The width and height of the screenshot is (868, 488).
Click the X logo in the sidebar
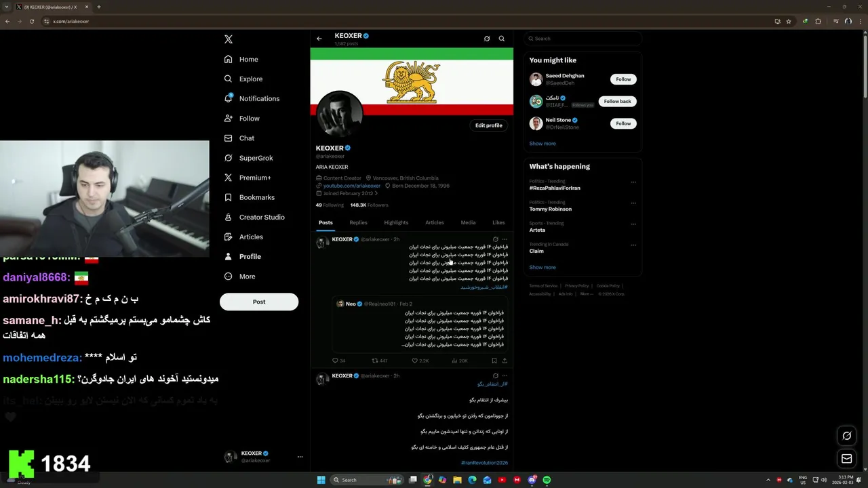click(229, 39)
